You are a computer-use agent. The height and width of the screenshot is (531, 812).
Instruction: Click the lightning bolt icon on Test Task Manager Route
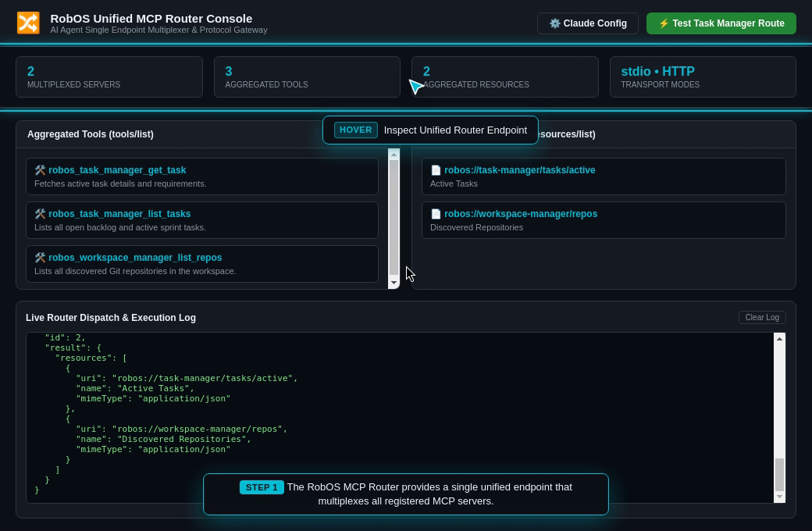664,23
